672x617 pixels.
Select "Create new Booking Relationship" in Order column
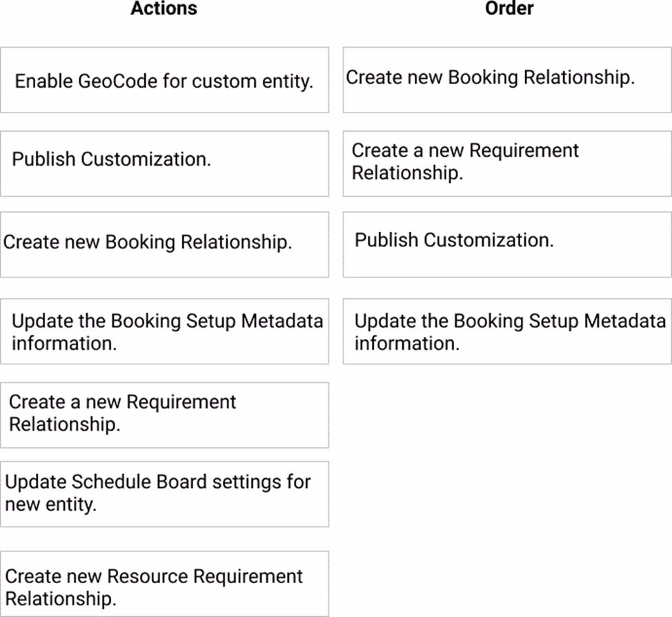[506, 78]
